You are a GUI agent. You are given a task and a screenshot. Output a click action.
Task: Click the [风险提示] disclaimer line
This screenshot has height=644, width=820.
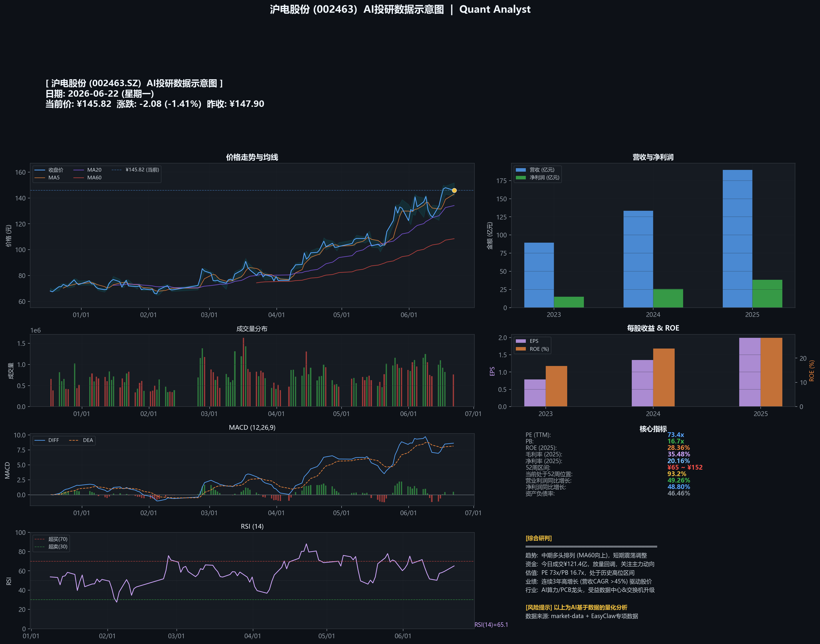click(576, 607)
